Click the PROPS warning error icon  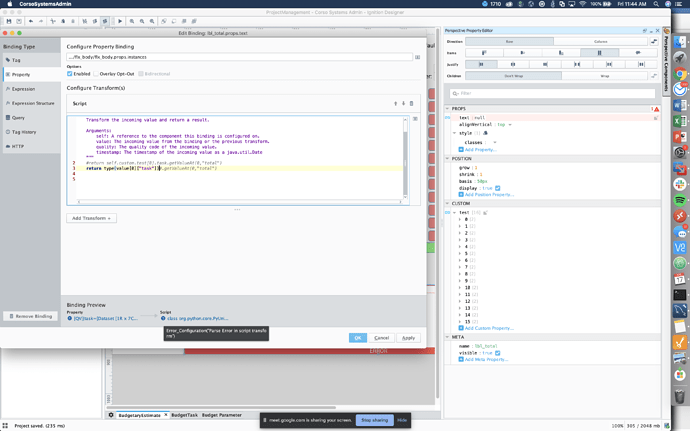(656, 109)
